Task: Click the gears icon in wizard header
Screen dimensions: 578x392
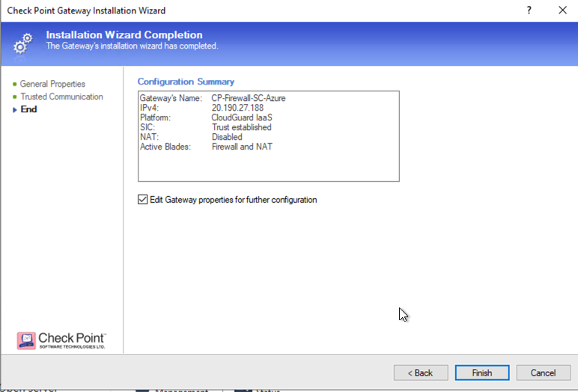Action: pyautogui.click(x=23, y=43)
